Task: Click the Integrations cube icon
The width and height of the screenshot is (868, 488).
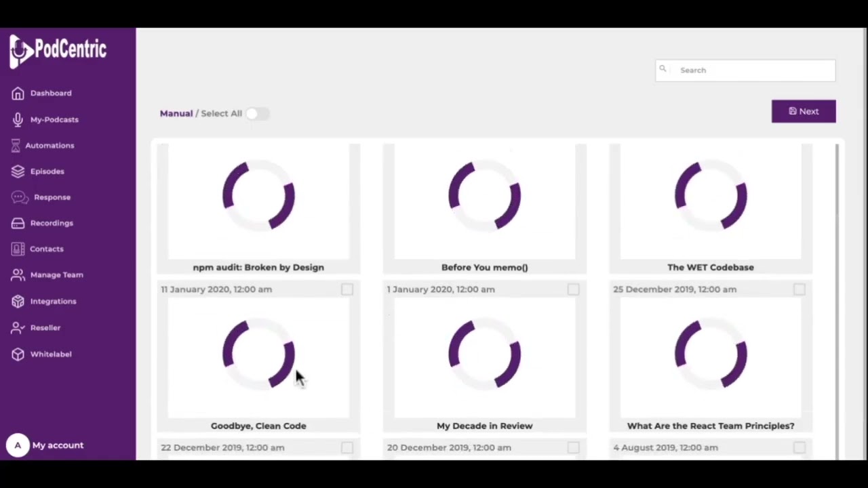Action: tap(18, 302)
